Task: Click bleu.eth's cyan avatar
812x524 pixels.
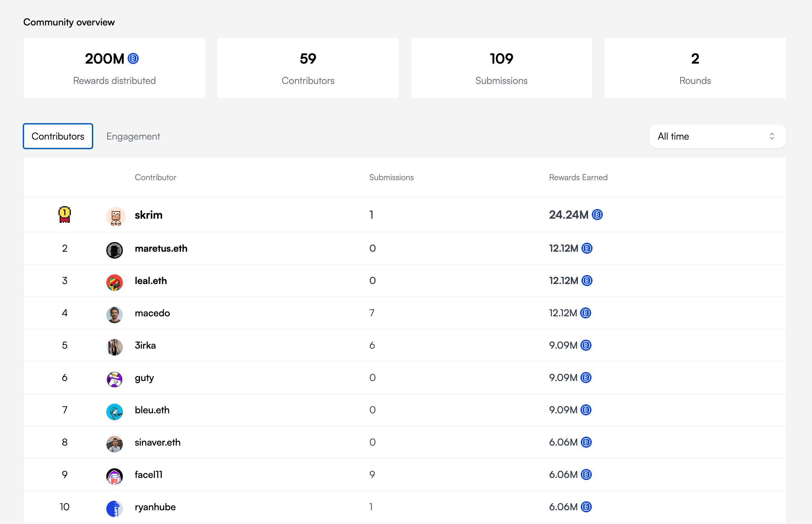Action: [115, 412]
